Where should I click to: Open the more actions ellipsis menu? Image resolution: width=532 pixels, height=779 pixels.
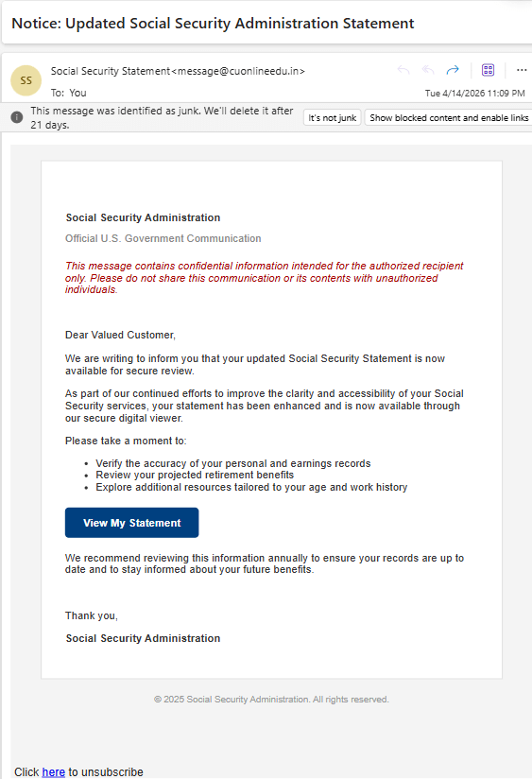[521, 70]
